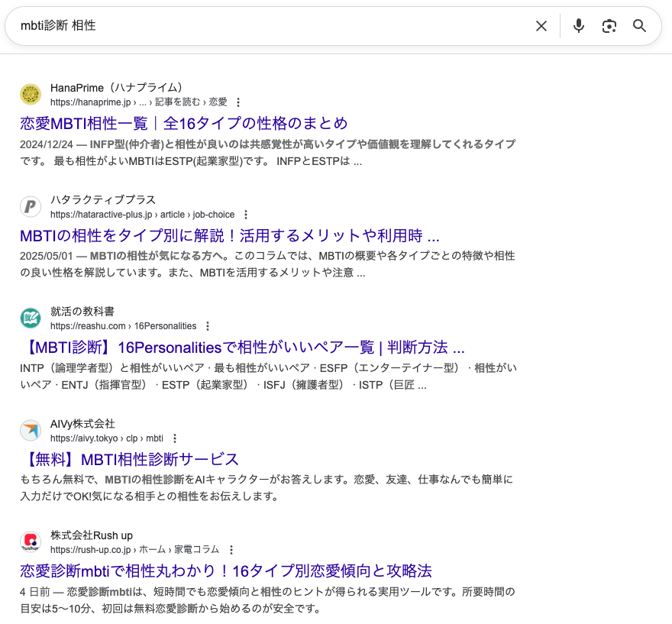Click the X to clear the search query

pos(541,26)
